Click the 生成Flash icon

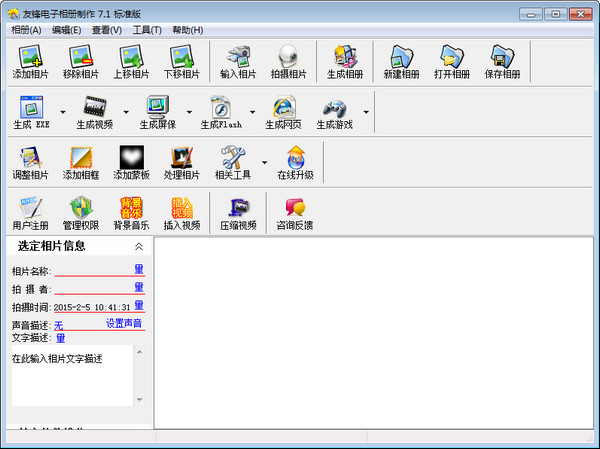[x=221, y=107]
